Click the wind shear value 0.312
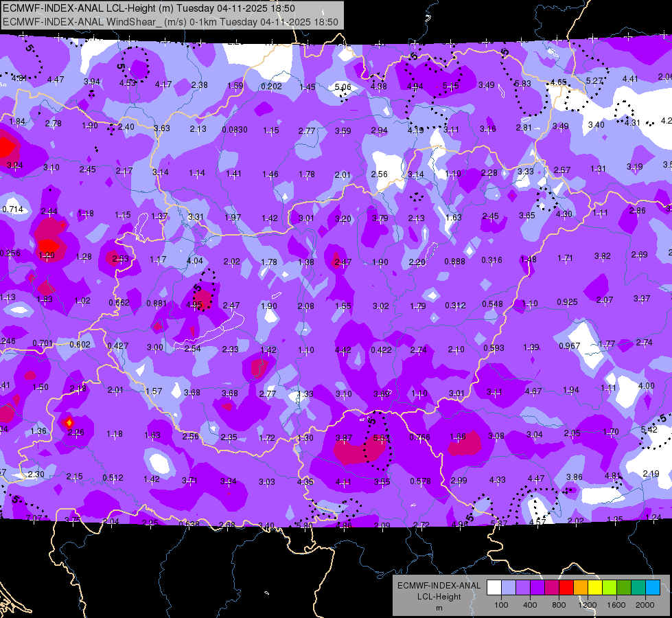 (x=455, y=305)
